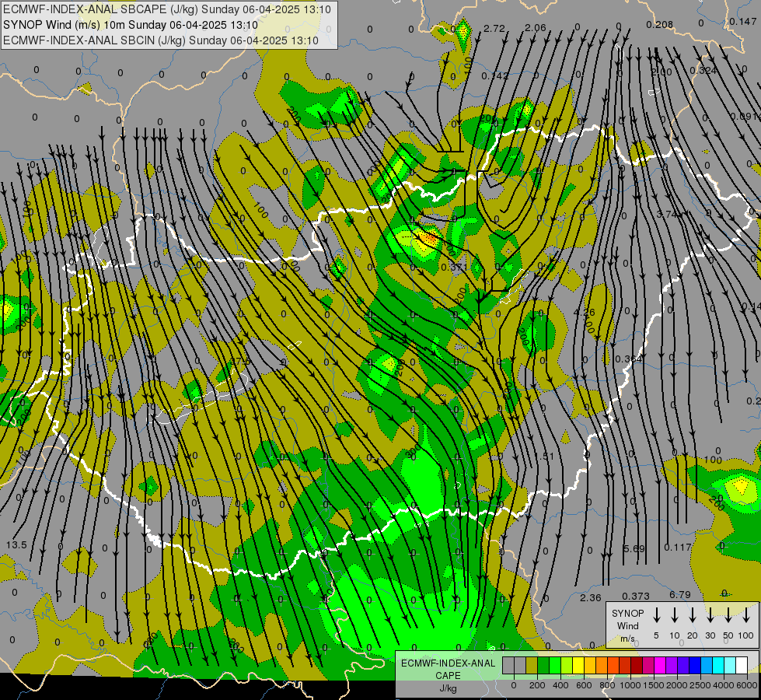Click the 50 m/s wind arrow in legend
Viewport: 761px width, 700px height.
[x=728, y=614]
